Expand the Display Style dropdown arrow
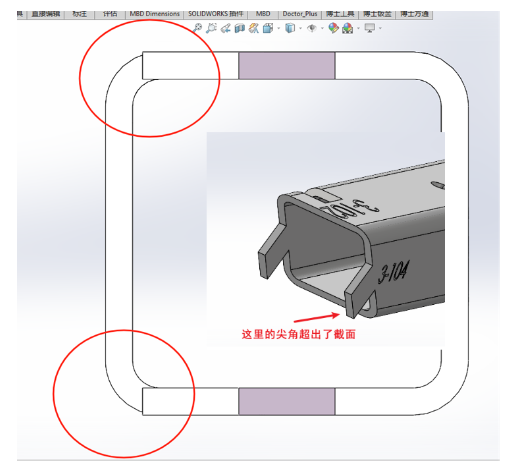This screenshot has height=464, width=516. coord(301,29)
